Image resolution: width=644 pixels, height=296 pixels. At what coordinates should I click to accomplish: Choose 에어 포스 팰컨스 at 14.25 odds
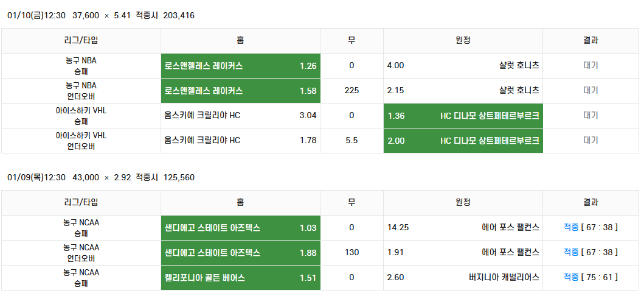[x=463, y=228]
